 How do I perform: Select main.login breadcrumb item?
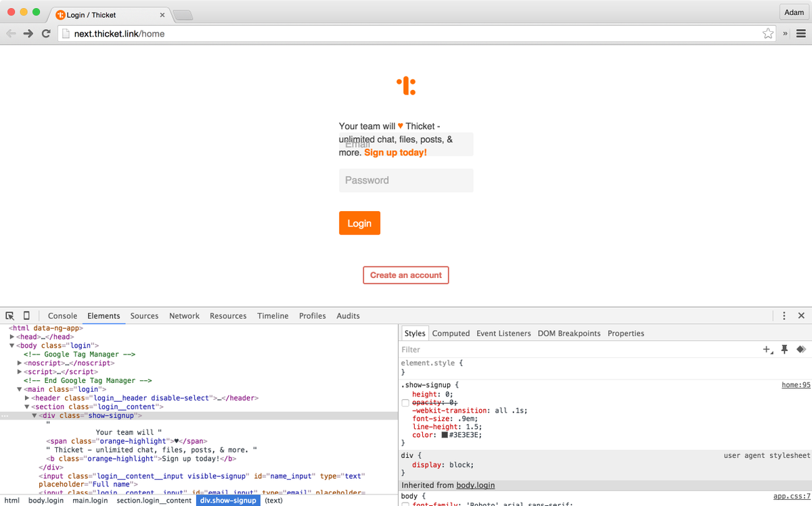click(89, 501)
